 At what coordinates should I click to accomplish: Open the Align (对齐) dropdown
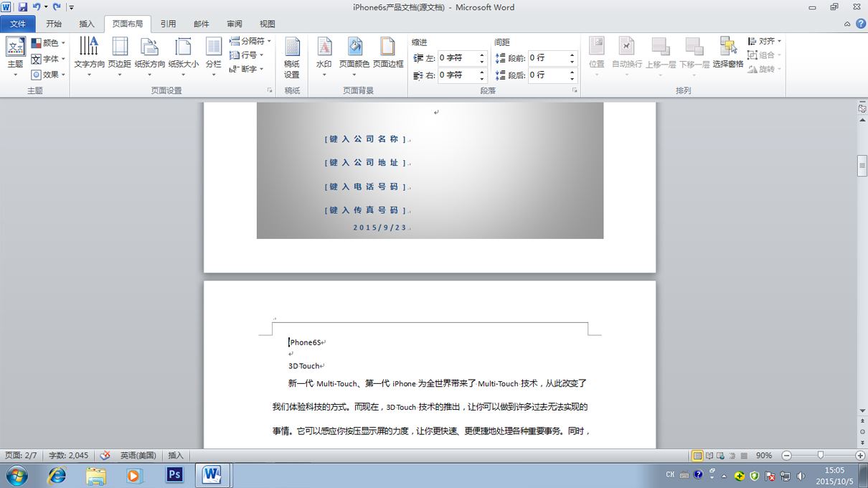pos(765,42)
